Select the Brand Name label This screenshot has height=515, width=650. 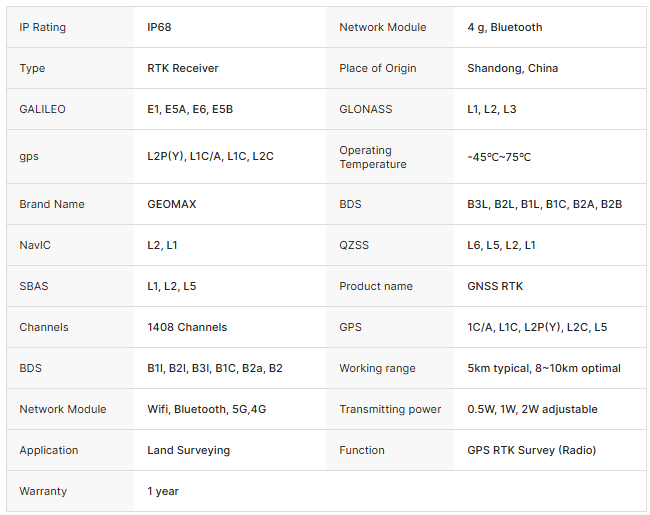click(52, 204)
